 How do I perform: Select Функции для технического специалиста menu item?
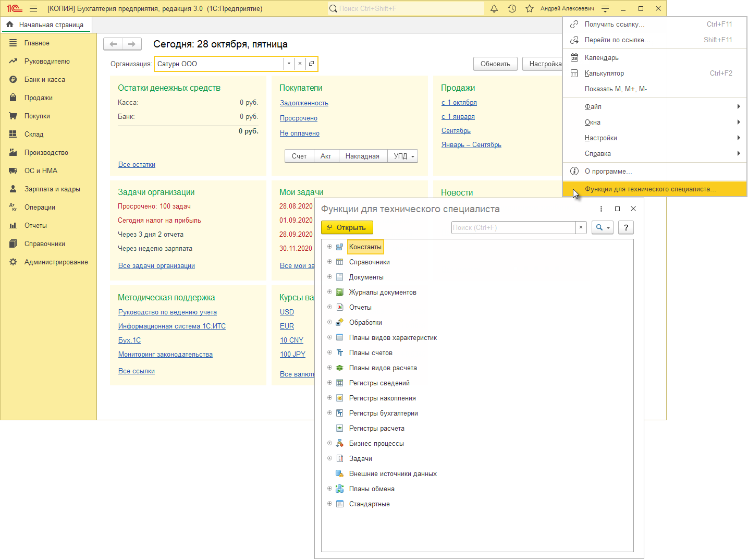pyautogui.click(x=655, y=189)
